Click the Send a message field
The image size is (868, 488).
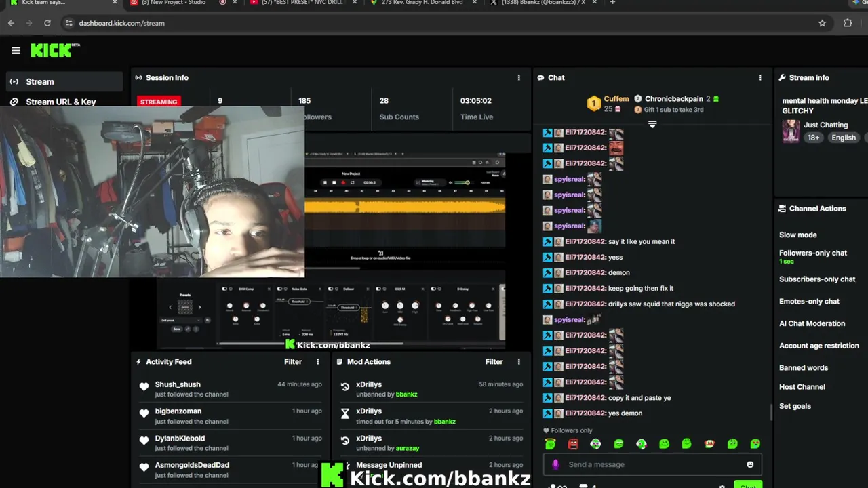pyautogui.click(x=651, y=464)
